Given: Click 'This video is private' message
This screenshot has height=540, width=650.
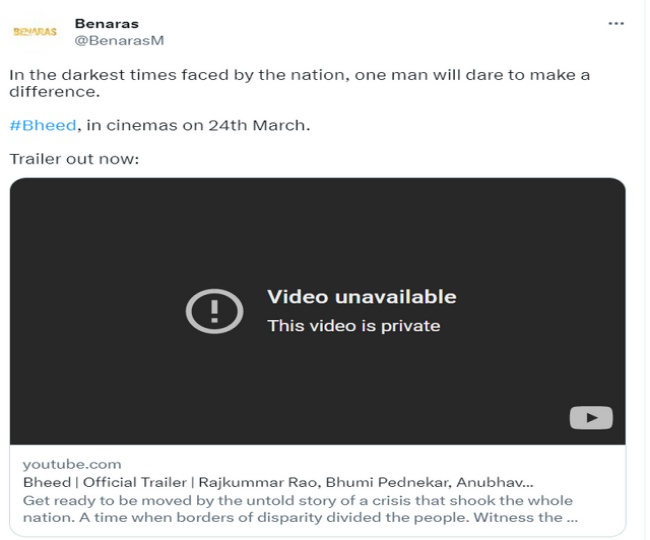Looking at the screenshot, I should pyautogui.click(x=353, y=326).
